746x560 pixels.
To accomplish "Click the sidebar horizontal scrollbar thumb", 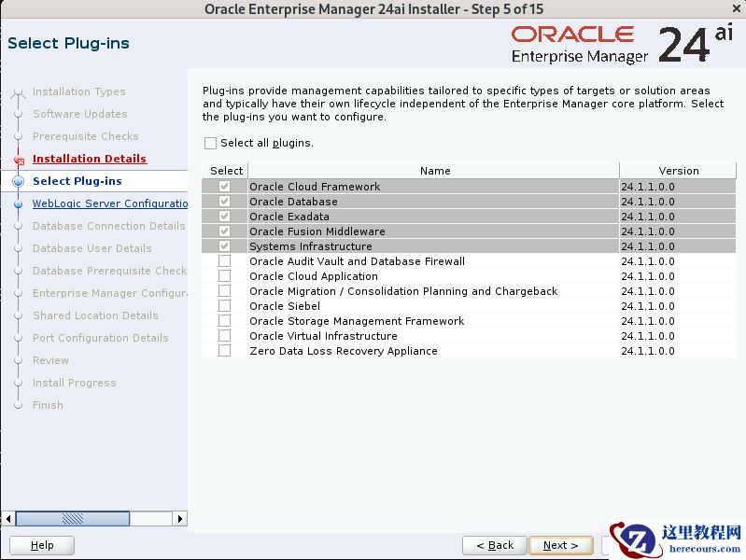I will tap(72, 519).
